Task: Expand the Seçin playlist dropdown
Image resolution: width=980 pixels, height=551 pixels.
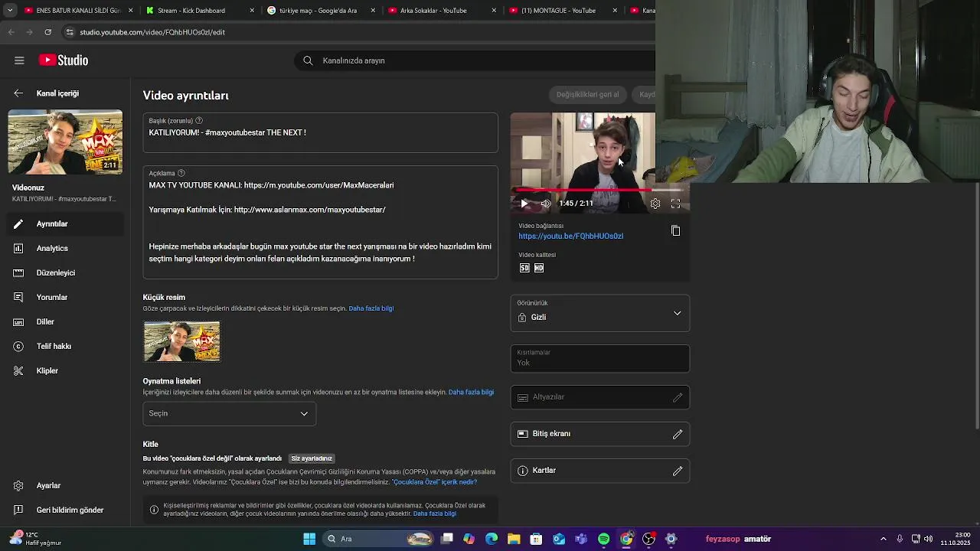Action: pos(229,413)
